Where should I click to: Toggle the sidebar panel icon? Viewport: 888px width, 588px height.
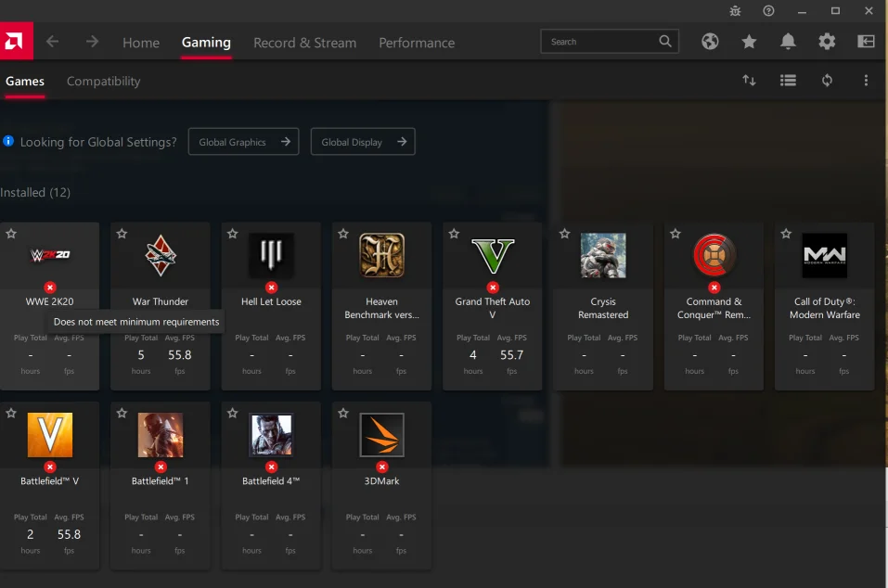click(866, 42)
